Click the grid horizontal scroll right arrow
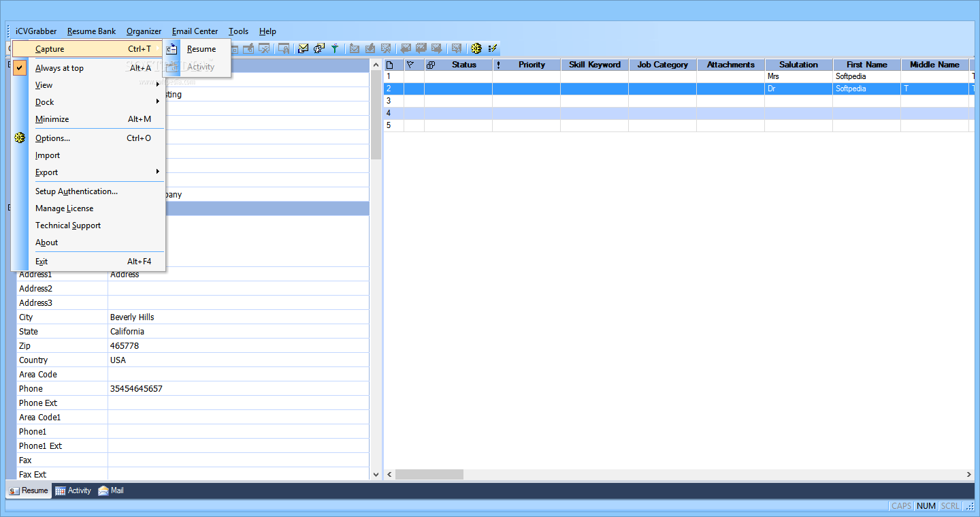 969,474
